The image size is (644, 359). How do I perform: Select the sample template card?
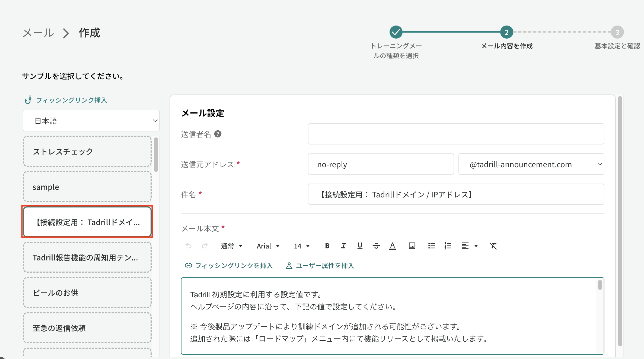click(x=87, y=187)
